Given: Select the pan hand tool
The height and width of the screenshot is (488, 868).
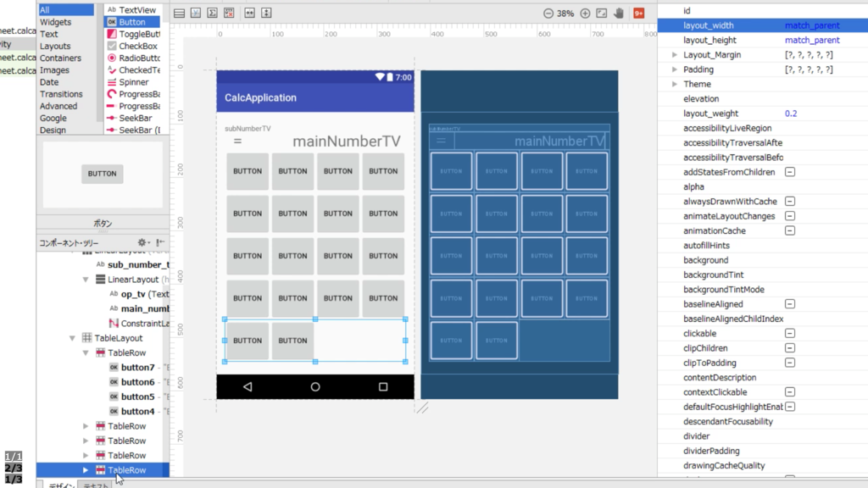Looking at the screenshot, I should click(619, 14).
